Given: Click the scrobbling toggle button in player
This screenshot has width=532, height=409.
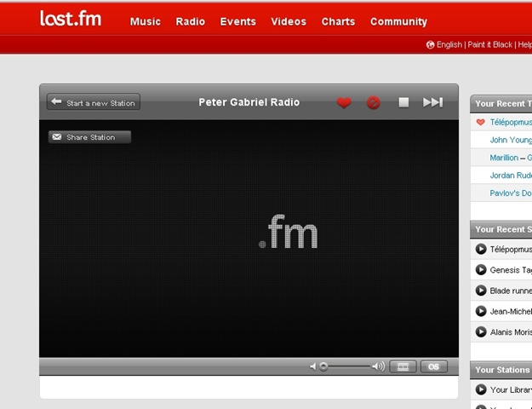Looking at the screenshot, I should (434, 367).
